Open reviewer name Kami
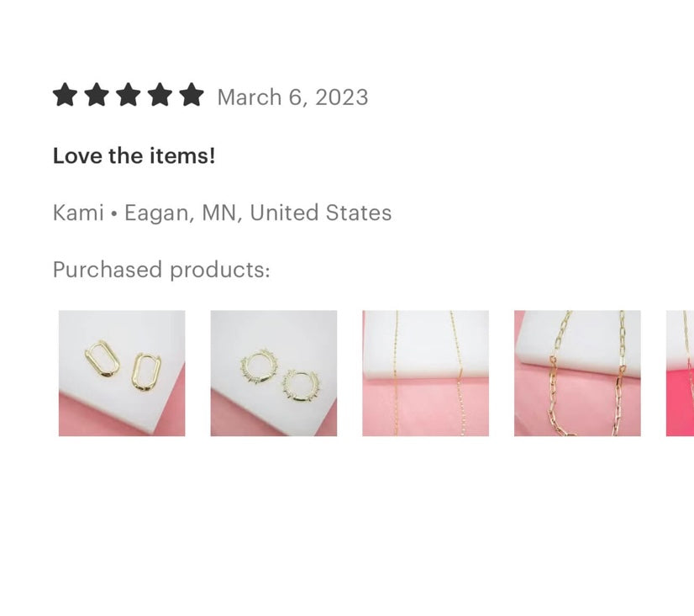Screen dimensions: 694x616 pyautogui.click(x=78, y=213)
